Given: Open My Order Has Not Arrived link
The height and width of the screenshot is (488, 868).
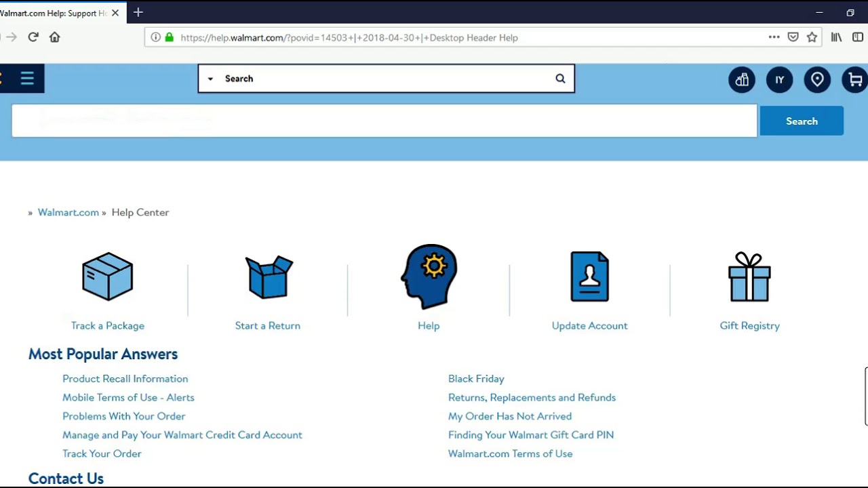Looking at the screenshot, I should (x=510, y=416).
